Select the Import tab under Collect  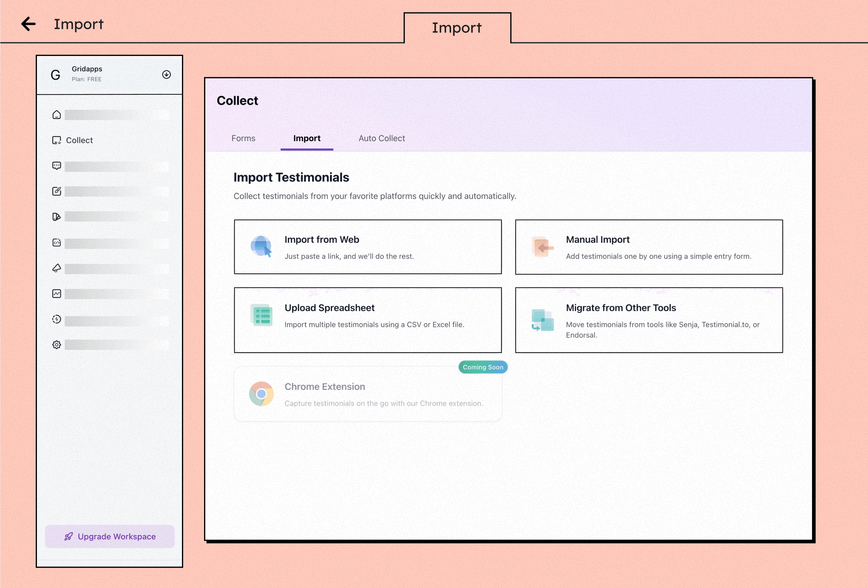click(x=307, y=139)
